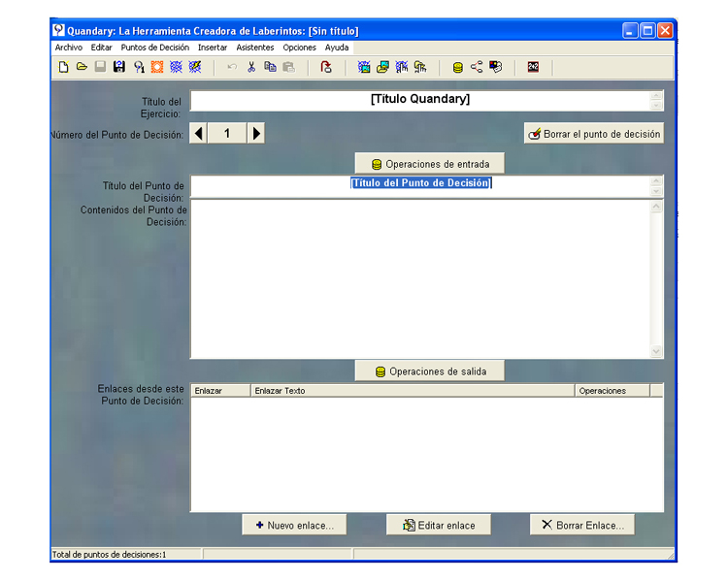
Task: Open an existing file via folder icon
Action: (x=82, y=67)
